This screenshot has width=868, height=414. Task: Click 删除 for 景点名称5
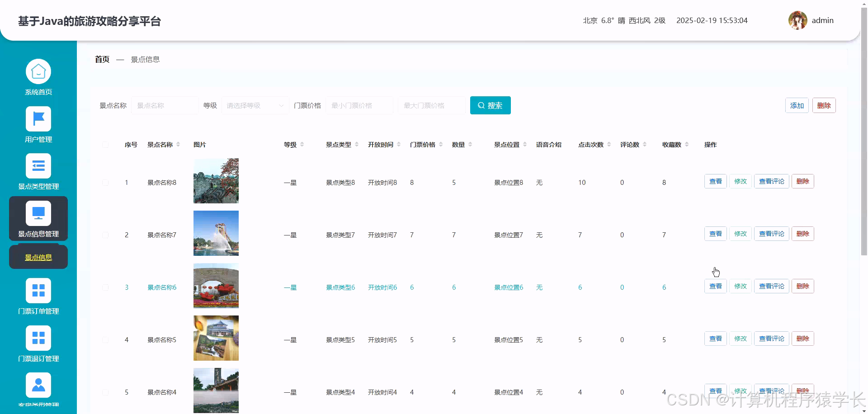803,339
